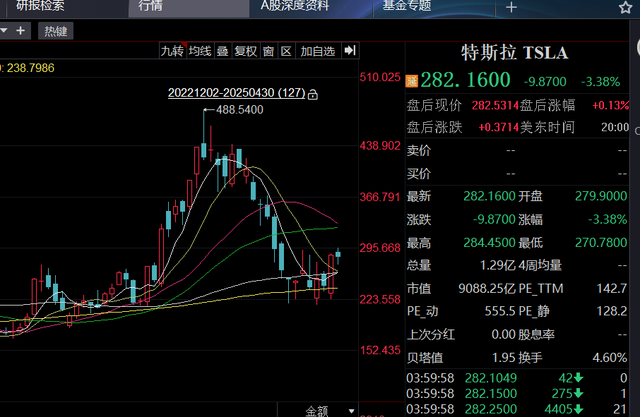Click the 贝塔值 value 1.95
The image size is (640, 417).
(504, 358)
